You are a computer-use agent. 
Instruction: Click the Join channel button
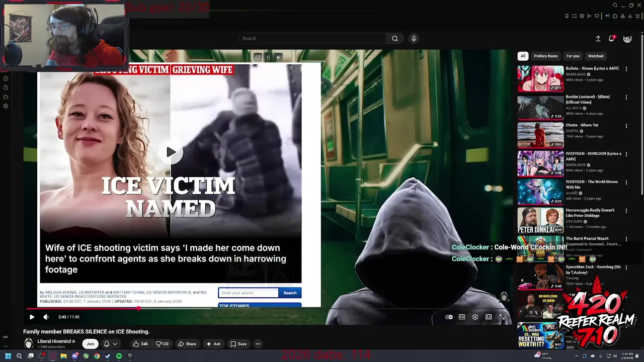[x=90, y=344]
